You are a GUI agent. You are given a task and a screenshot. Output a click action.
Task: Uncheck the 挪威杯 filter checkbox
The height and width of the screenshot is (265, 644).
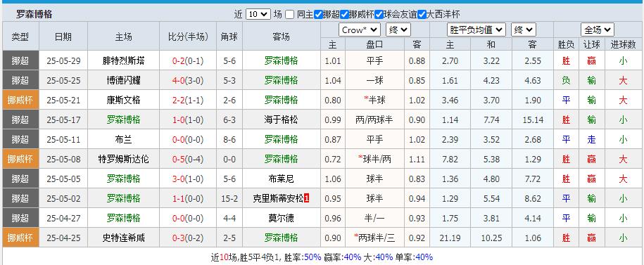pos(345,15)
